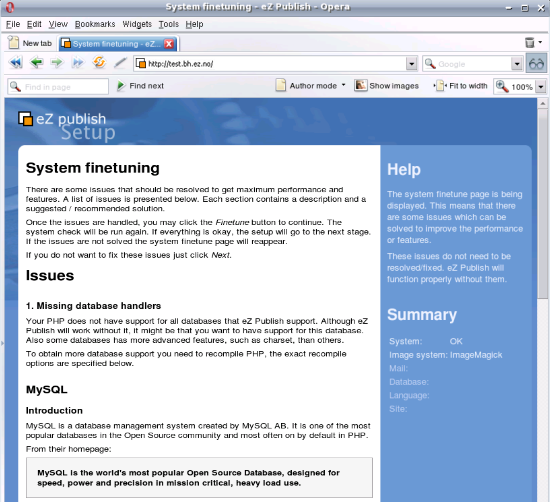The height and width of the screenshot is (502, 550).
Task: Close the System finetuning tab
Action: point(169,44)
